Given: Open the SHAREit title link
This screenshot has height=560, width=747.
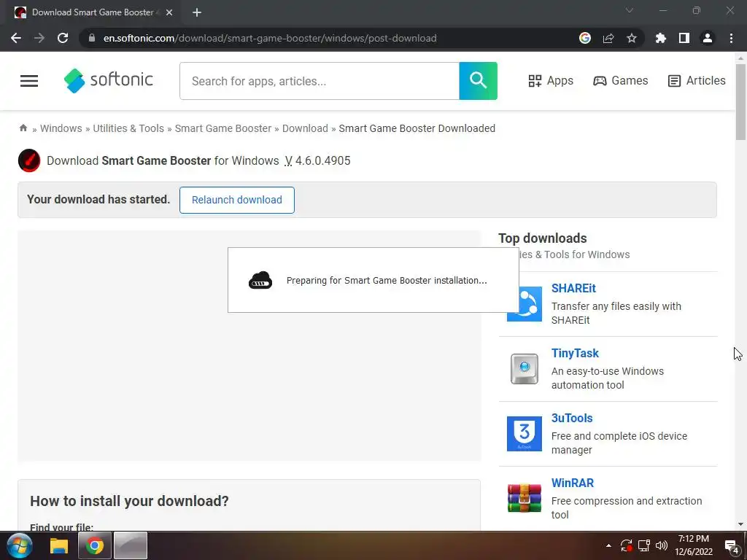Looking at the screenshot, I should click(573, 288).
